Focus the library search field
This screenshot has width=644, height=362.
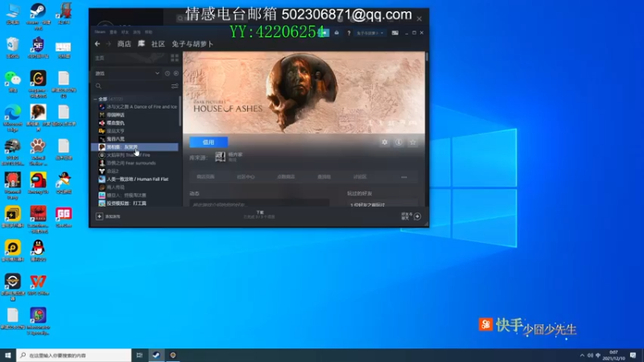(131, 86)
